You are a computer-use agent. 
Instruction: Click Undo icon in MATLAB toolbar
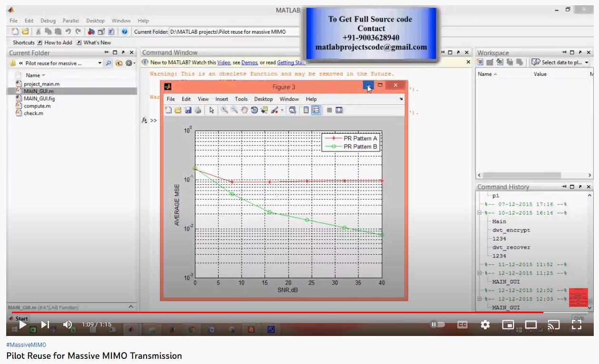click(x=69, y=32)
